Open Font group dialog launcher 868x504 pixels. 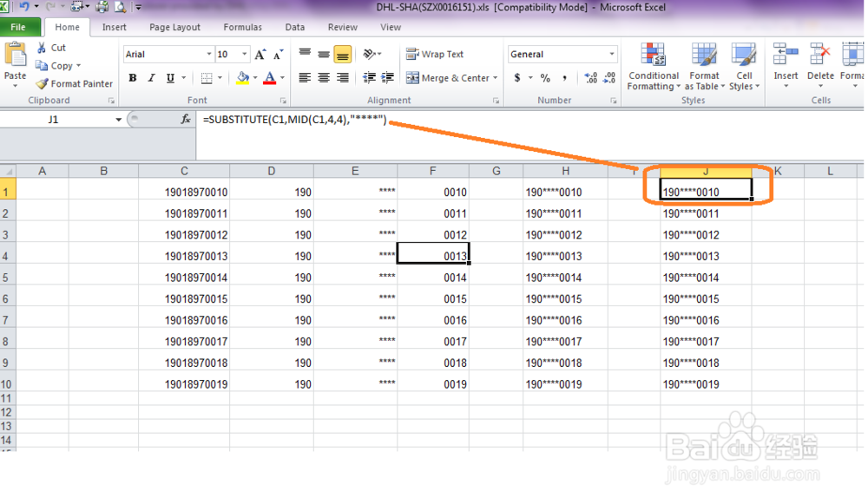pos(283,101)
